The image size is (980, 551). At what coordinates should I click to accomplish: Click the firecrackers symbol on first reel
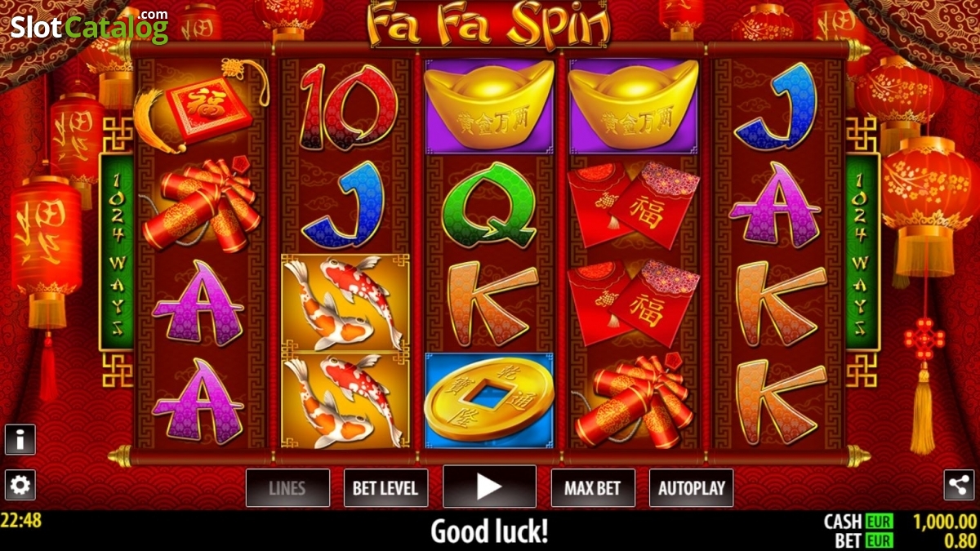point(201,206)
